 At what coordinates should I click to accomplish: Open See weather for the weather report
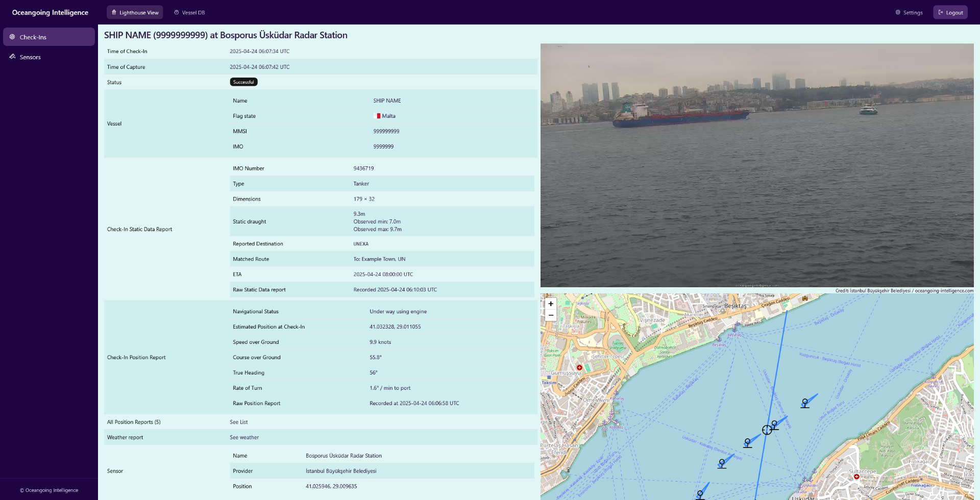[244, 437]
